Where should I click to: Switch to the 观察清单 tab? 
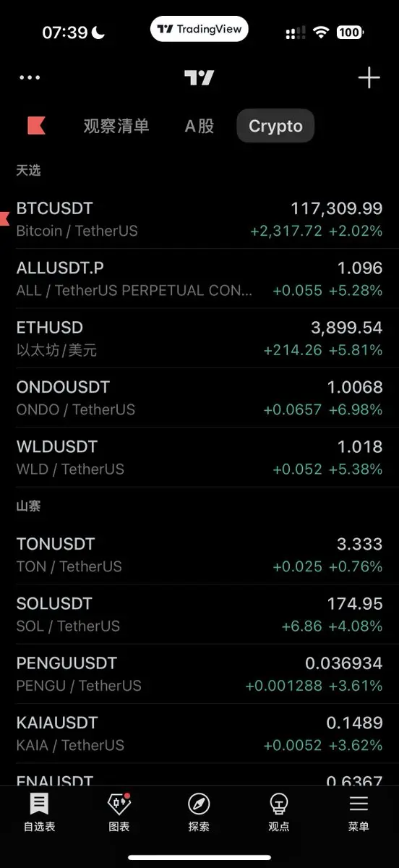coord(116,126)
